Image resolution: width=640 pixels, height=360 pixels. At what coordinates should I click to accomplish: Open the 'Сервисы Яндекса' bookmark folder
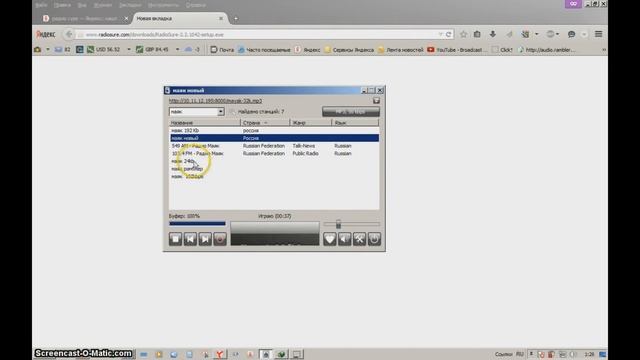coord(349,49)
